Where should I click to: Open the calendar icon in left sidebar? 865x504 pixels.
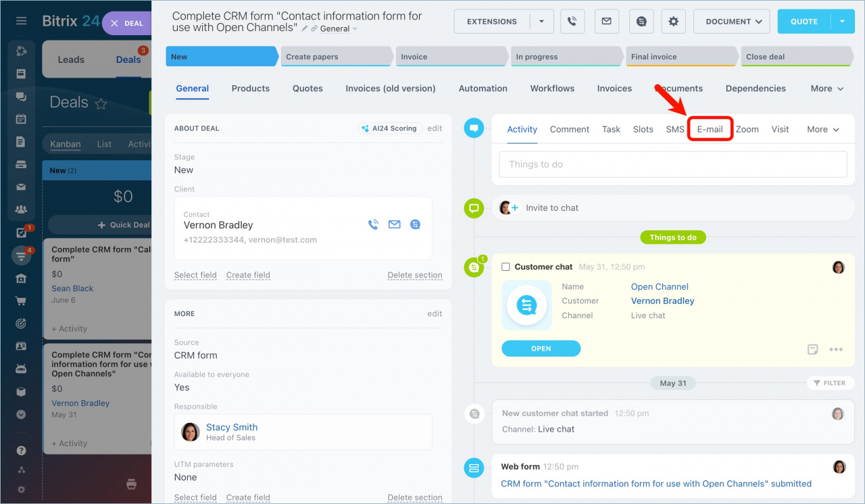click(x=21, y=119)
